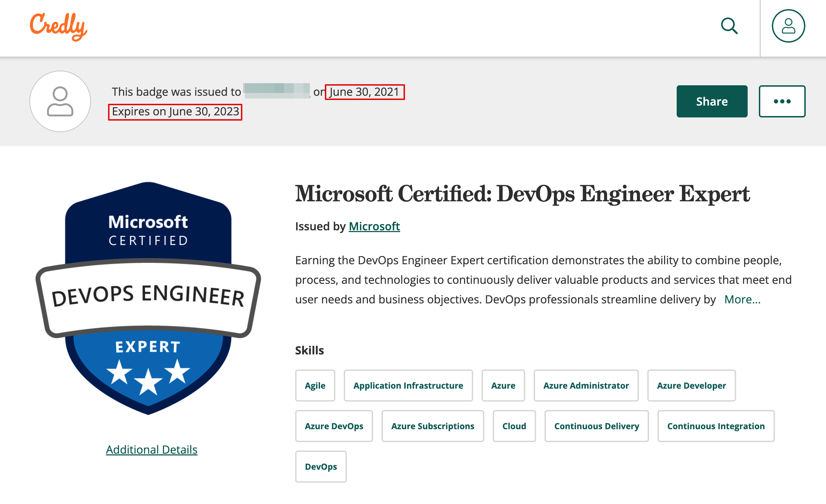The height and width of the screenshot is (504, 826).
Task: Click the DevOps Engineer Expert badge image
Action: click(x=148, y=298)
